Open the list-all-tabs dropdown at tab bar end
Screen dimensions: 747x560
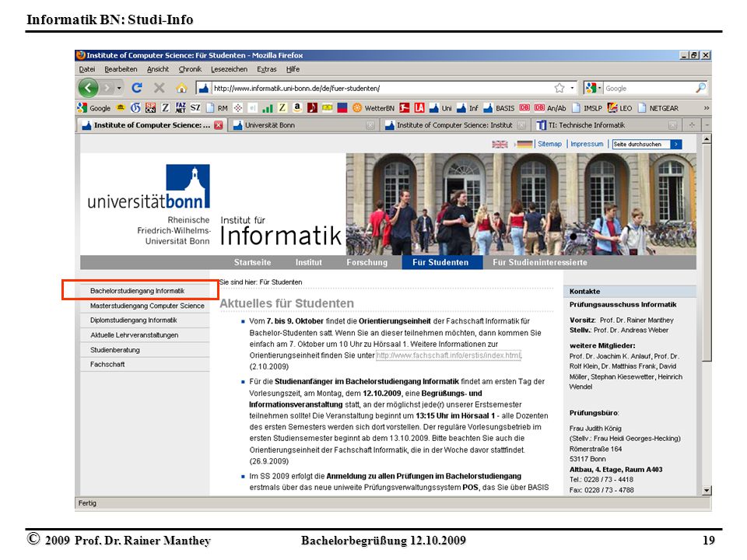coord(707,124)
